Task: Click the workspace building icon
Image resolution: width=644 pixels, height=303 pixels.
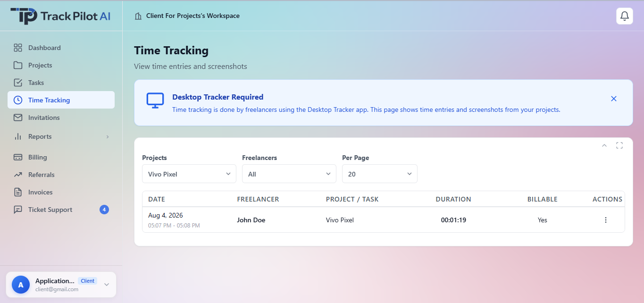Action: (138, 16)
